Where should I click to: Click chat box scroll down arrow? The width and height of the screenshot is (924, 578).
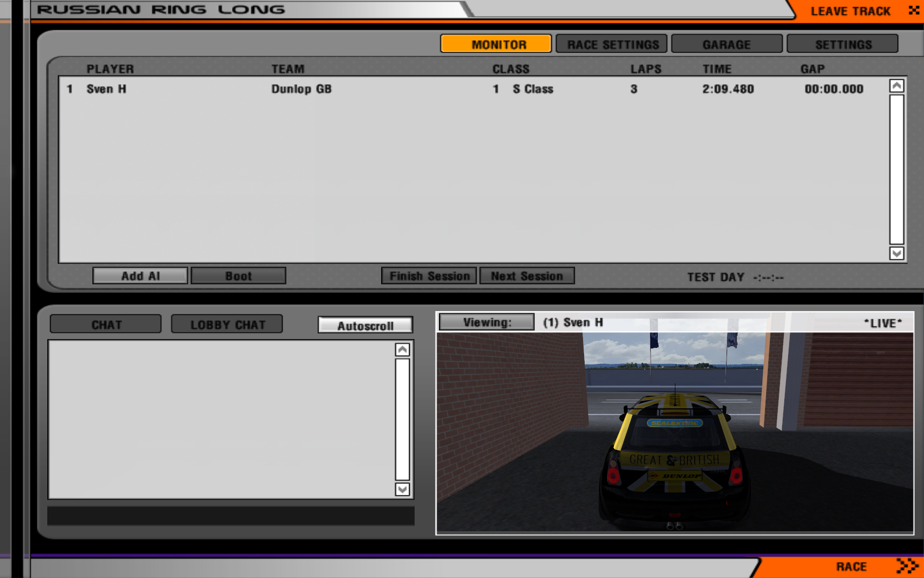(403, 489)
